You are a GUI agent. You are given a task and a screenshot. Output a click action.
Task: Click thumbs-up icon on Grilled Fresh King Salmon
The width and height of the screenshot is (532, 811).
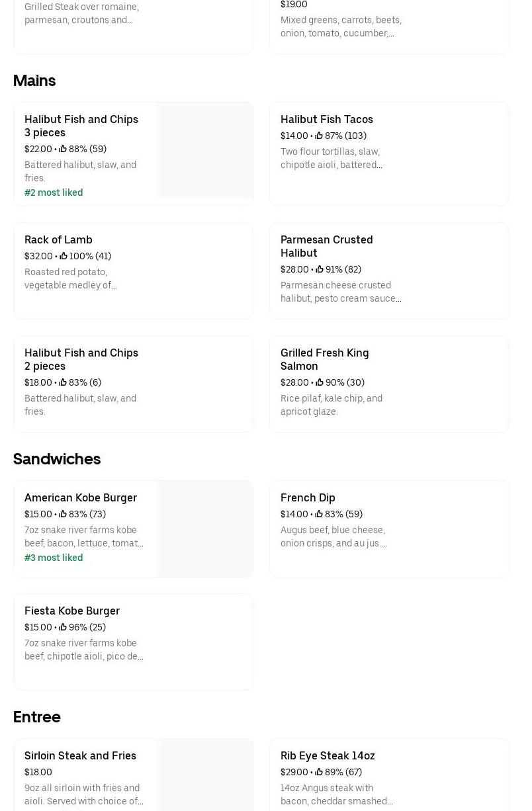tap(320, 382)
